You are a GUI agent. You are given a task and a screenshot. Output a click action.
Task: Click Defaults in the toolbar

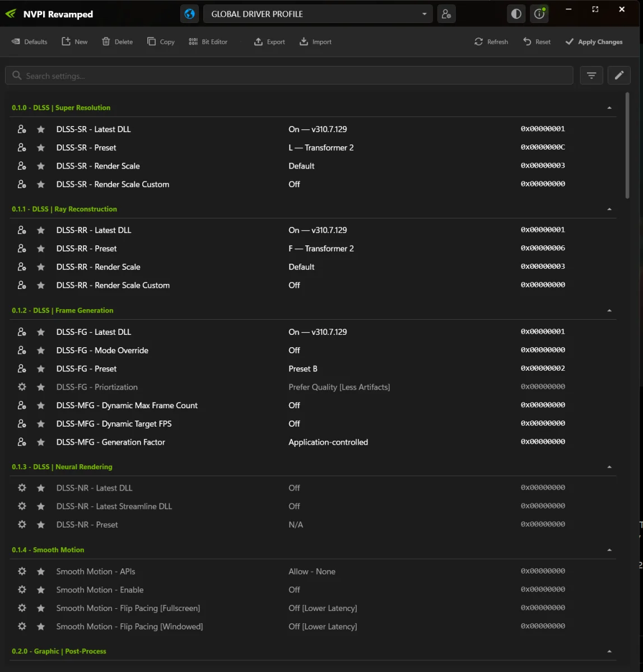point(30,42)
